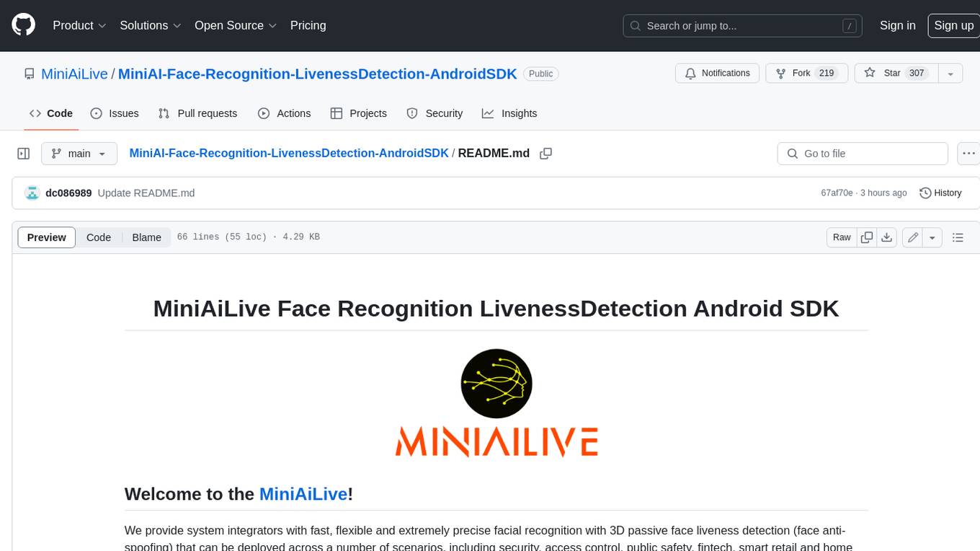Switch to the Security tab
Viewport: 980px width, 551px height.
click(x=435, y=113)
